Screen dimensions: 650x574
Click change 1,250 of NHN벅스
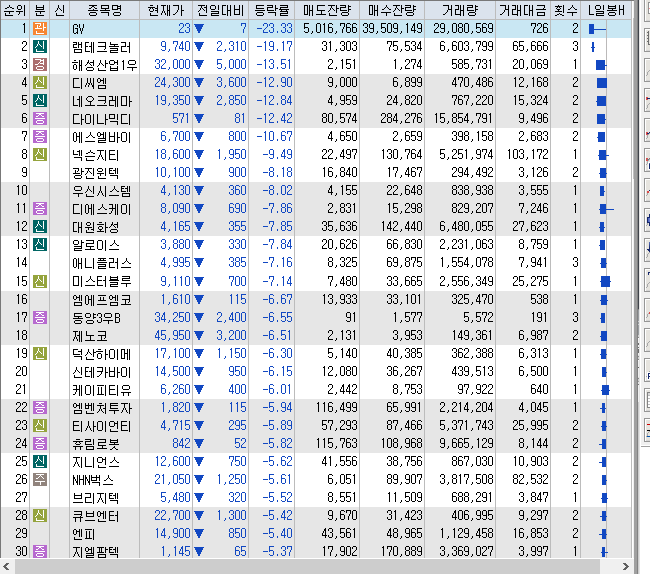coord(231,480)
